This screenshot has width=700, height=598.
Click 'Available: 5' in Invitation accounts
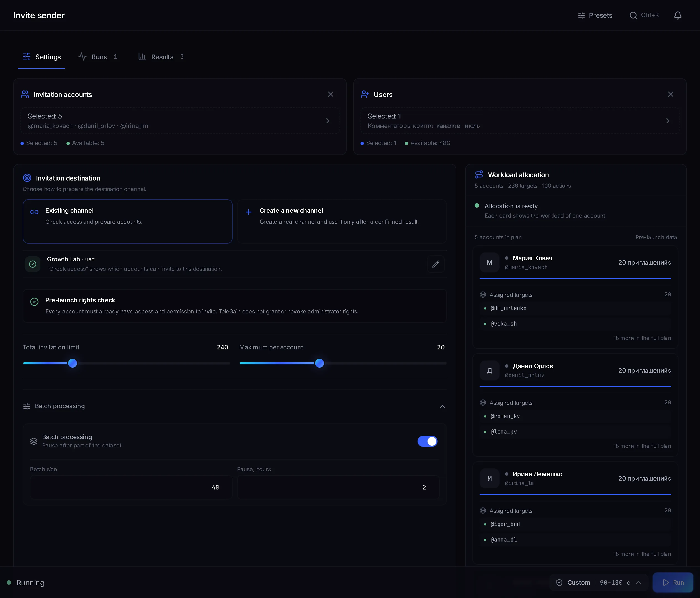coord(85,143)
